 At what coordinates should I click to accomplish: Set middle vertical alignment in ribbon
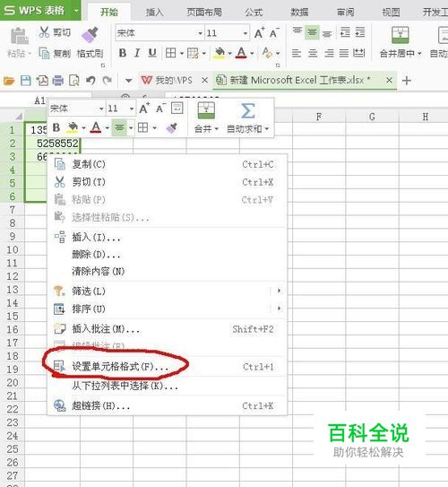(x=312, y=32)
